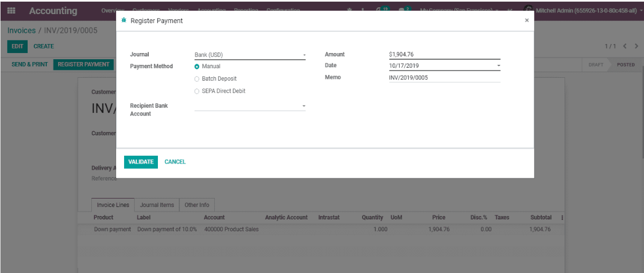
Task: Go to previous record arrow in pager
Action: [625, 46]
